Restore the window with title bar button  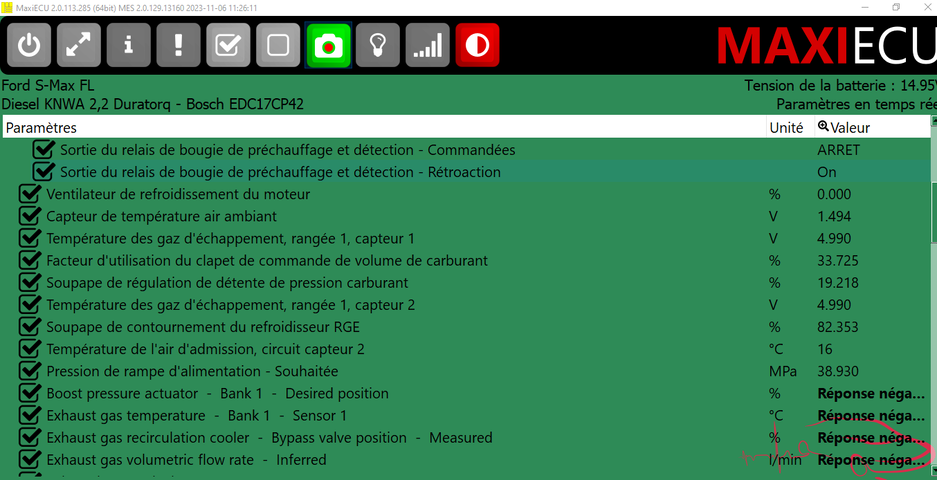896,7
